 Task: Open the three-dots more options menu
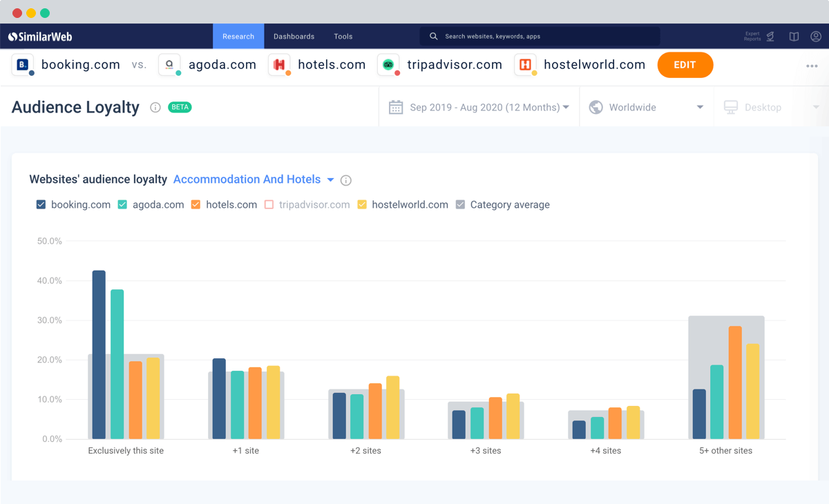812,66
